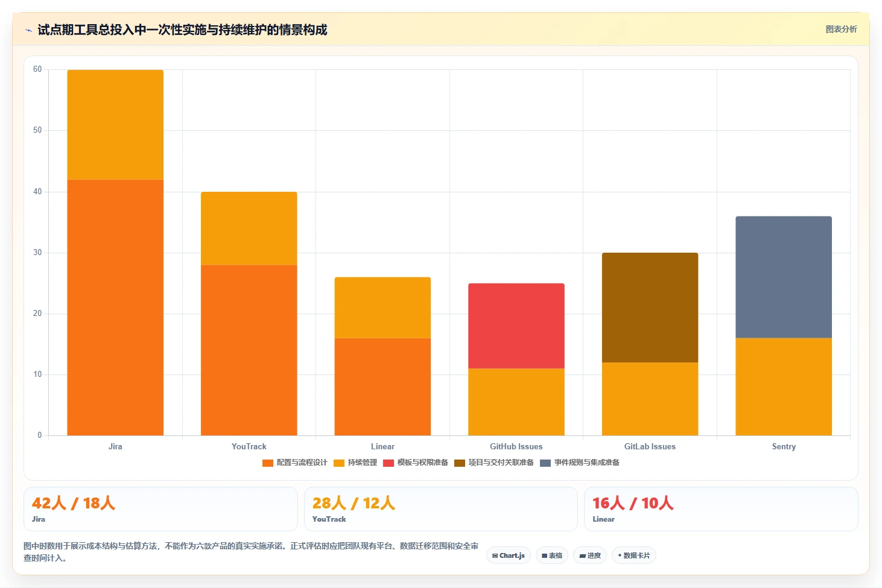Click Jira's lower dark-orange bar segment

(115, 308)
